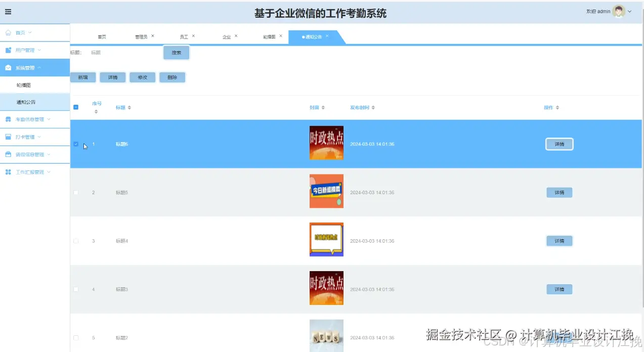The width and height of the screenshot is (644, 352).
Task: Click the title text 标题4
Action: pos(122,241)
